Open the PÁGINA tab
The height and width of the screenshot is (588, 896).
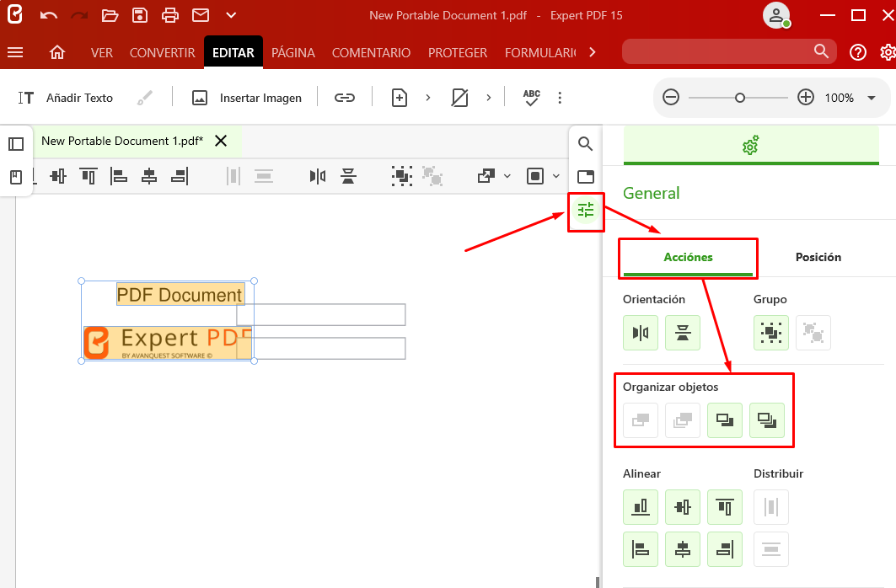[x=293, y=52]
